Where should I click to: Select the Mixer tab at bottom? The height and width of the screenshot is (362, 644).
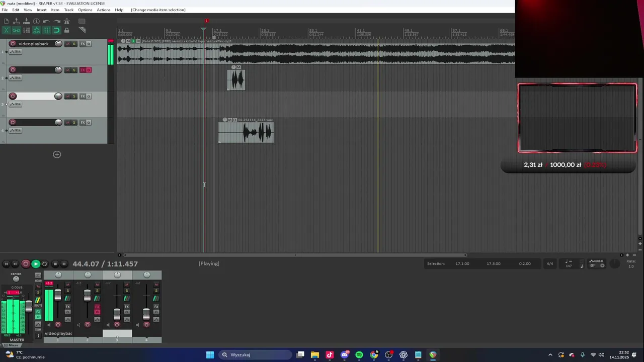12,345
